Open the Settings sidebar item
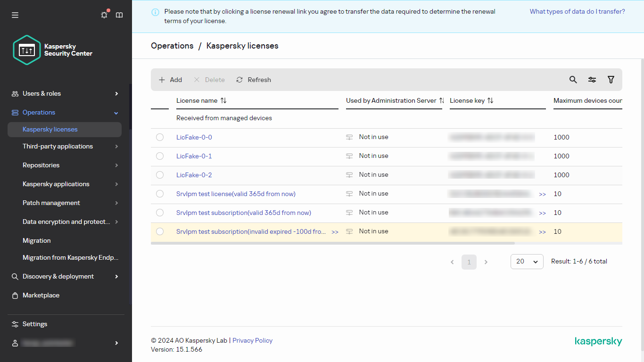Screen dimensions: 644x362 pyautogui.click(x=35, y=324)
